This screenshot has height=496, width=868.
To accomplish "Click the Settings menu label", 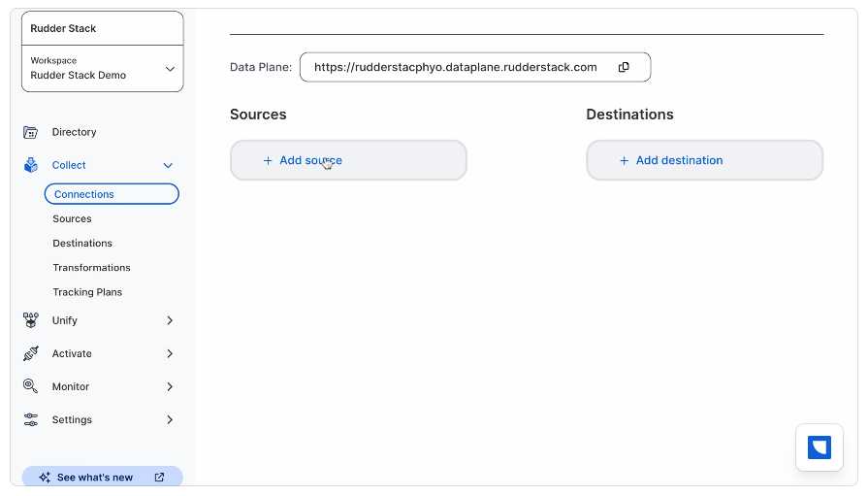I will click(x=72, y=420).
